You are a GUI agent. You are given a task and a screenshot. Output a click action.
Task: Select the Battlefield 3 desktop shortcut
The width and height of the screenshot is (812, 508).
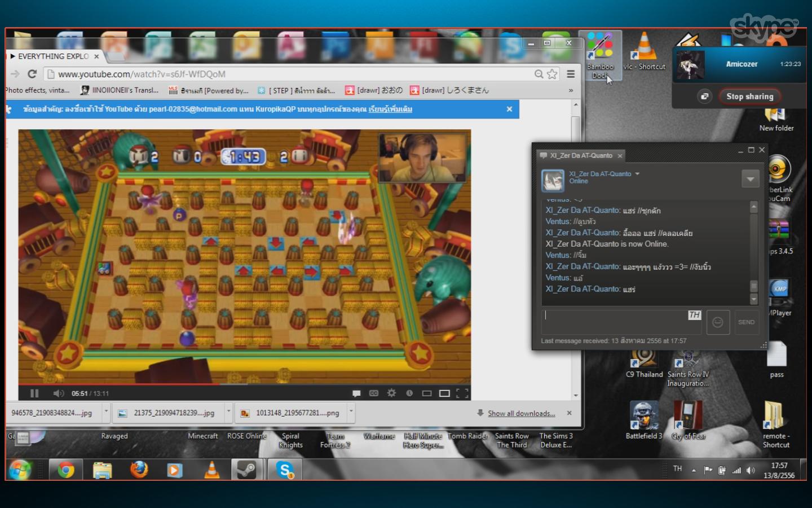(x=644, y=421)
